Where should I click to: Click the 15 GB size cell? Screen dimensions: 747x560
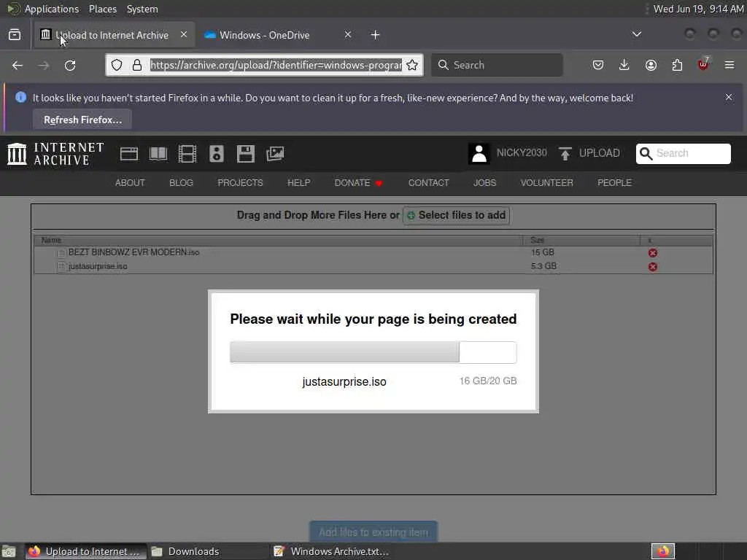543,252
